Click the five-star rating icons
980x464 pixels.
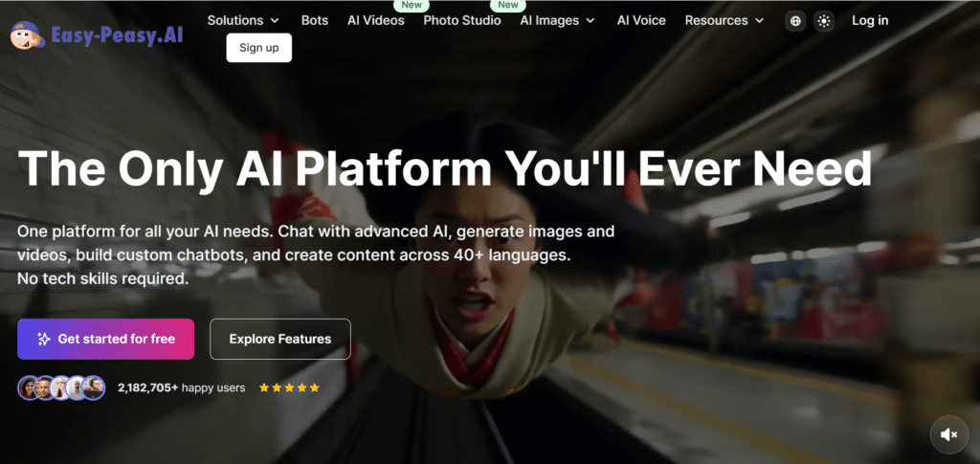coord(289,388)
